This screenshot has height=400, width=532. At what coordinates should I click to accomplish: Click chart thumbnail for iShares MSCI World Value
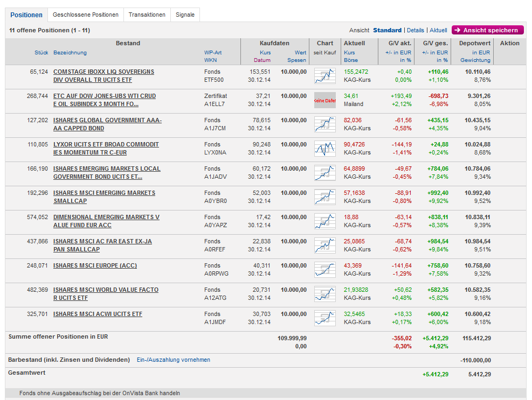tap(324, 294)
